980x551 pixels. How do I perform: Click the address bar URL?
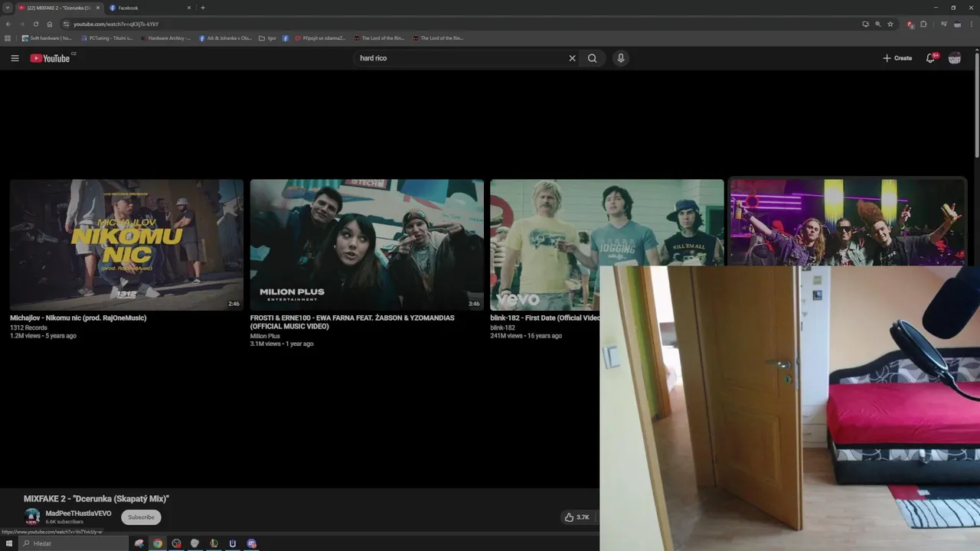coord(116,24)
